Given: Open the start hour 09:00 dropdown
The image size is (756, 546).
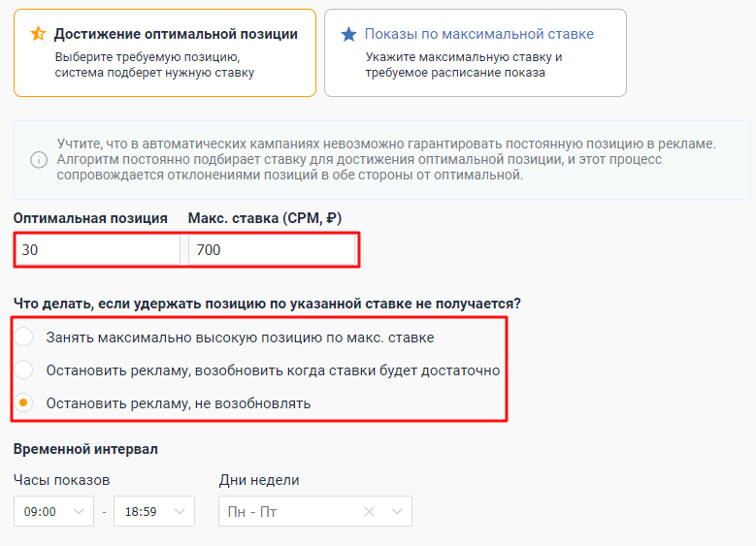Looking at the screenshot, I should pos(79,511).
